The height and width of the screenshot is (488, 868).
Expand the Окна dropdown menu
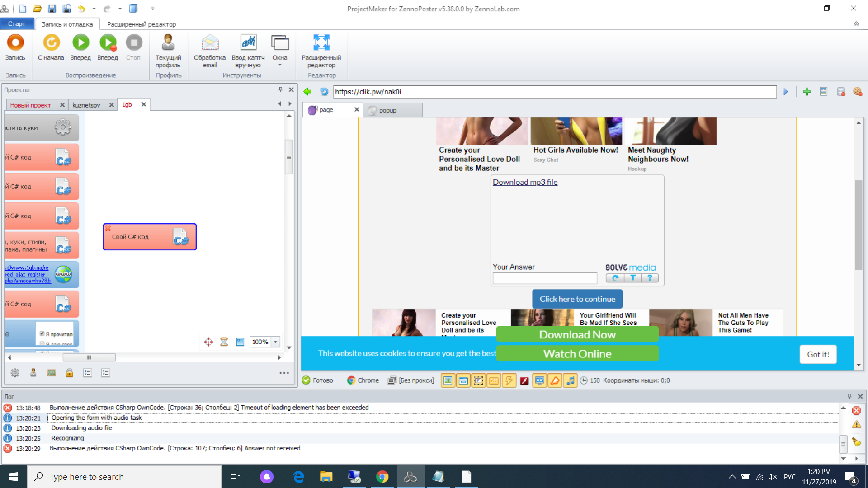[x=279, y=65]
